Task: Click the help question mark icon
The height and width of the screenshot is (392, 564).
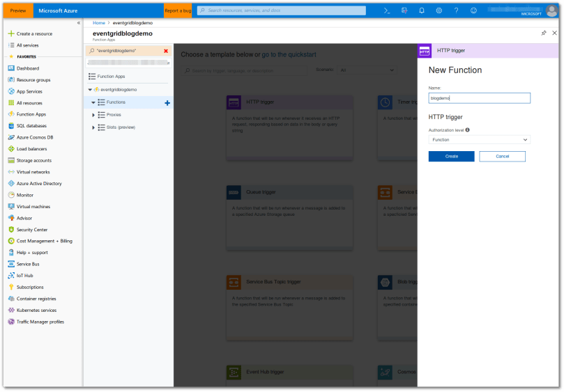Action: click(457, 10)
